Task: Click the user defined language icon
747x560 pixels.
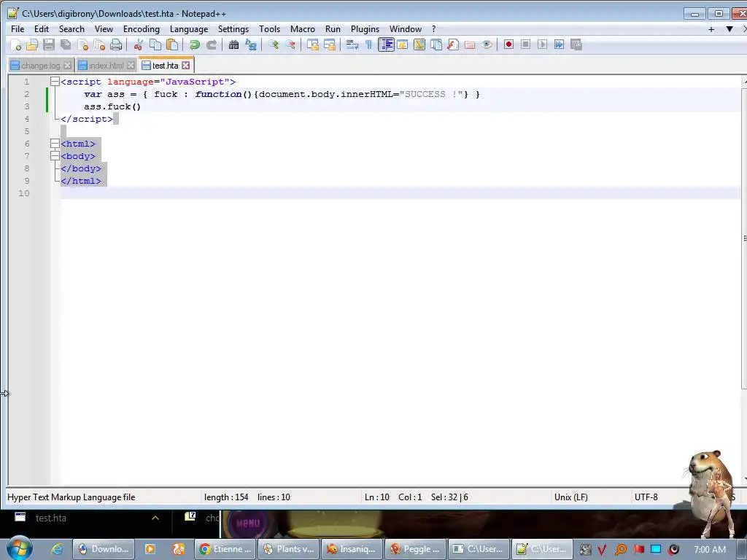Action: (402, 44)
